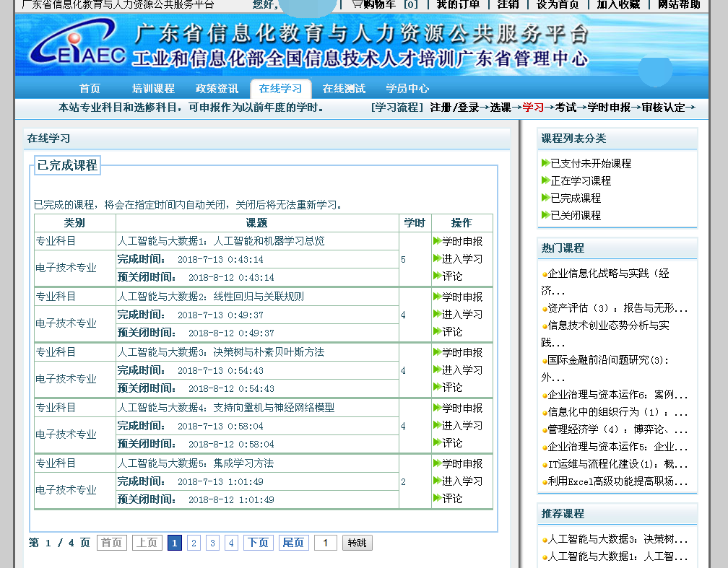Click the 下页 next page button

click(258, 543)
